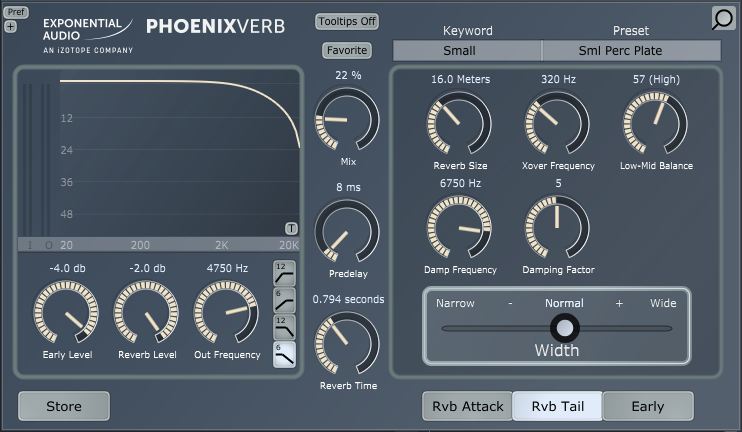Click the -2.0 db reverb level value
This screenshot has height=432, width=742.
coord(147,269)
